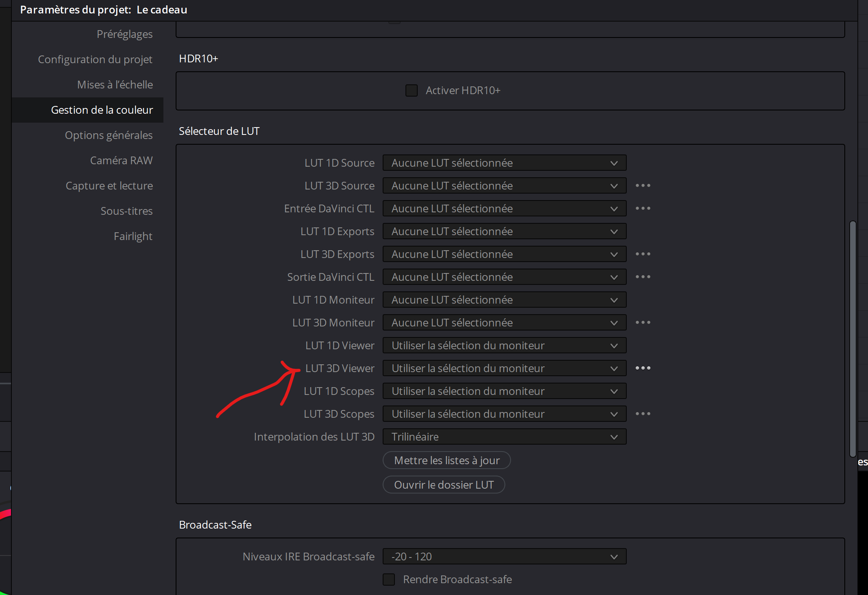868x595 pixels.
Task: Click the vertical scrollbar of settings panel
Action: (853, 338)
